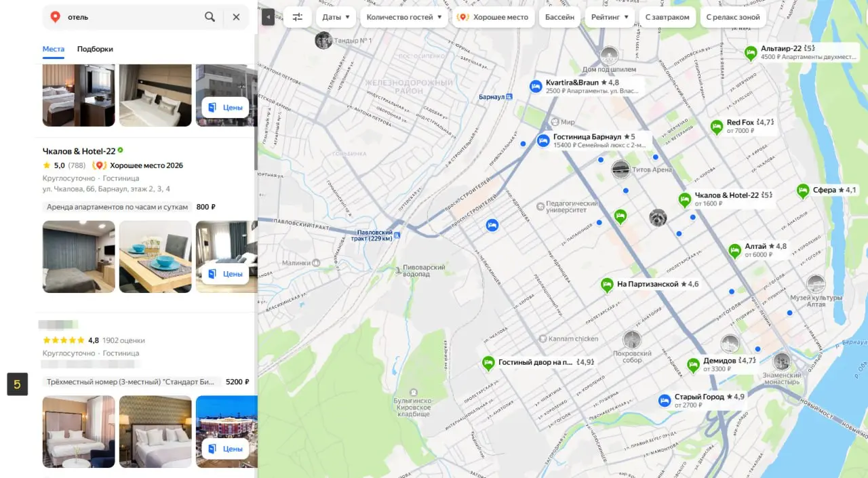Click the green verified badge next to Чкалов & Hotel-22
Image resolution: width=868 pixels, height=478 pixels.
coord(121,150)
